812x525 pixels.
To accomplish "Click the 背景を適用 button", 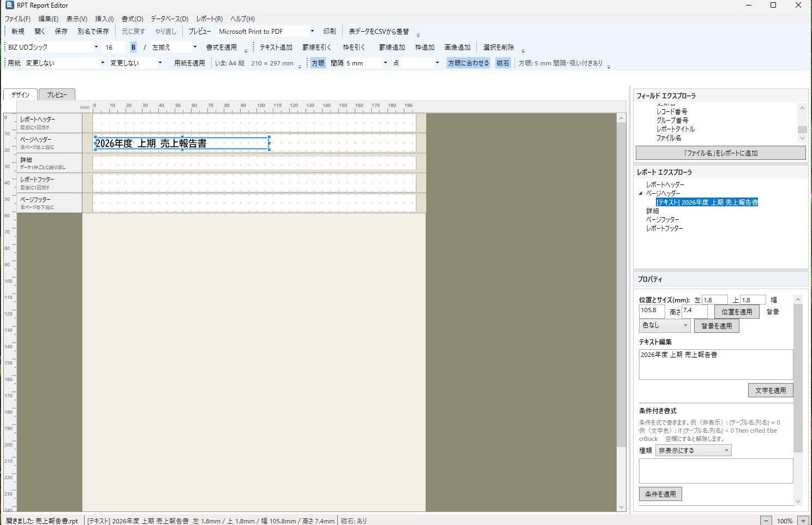I will (x=717, y=326).
